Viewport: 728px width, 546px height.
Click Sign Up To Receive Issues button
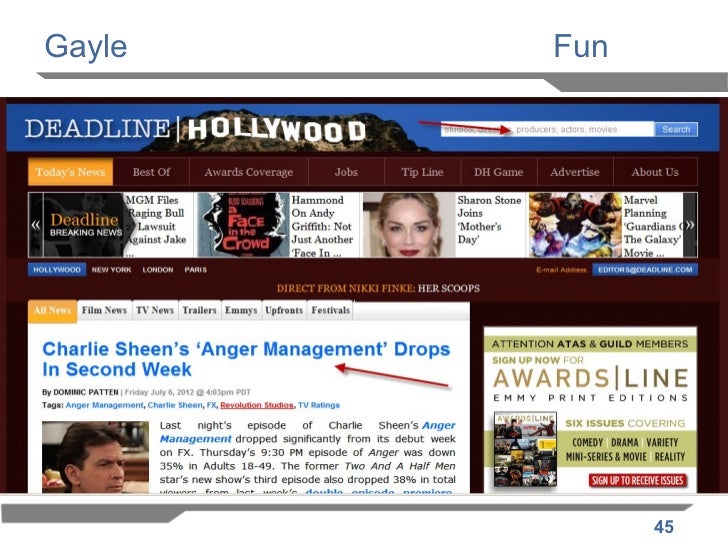pos(638,481)
